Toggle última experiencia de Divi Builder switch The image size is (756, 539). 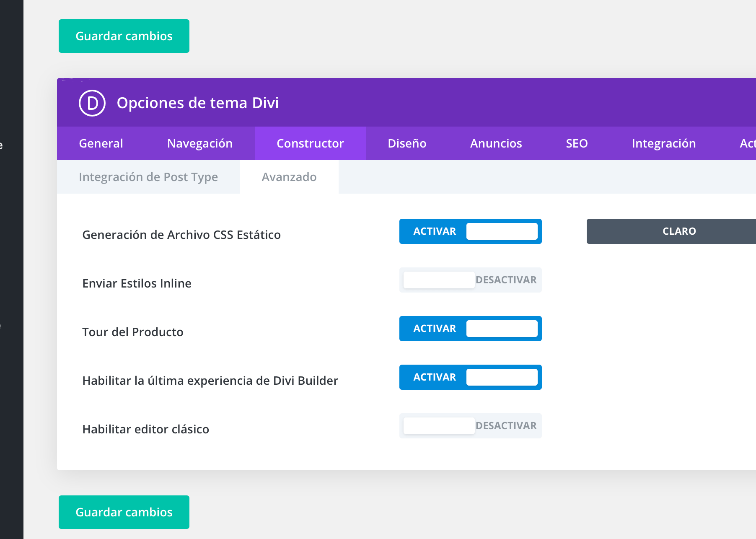click(x=471, y=377)
